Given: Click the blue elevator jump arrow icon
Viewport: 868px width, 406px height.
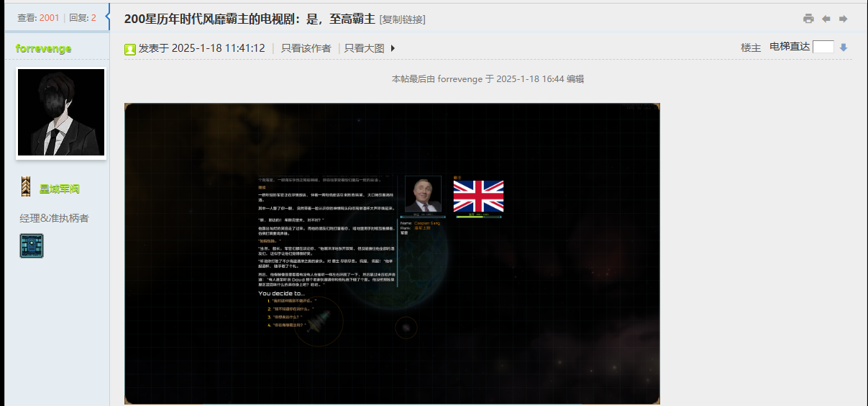Looking at the screenshot, I should pyautogui.click(x=844, y=48).
